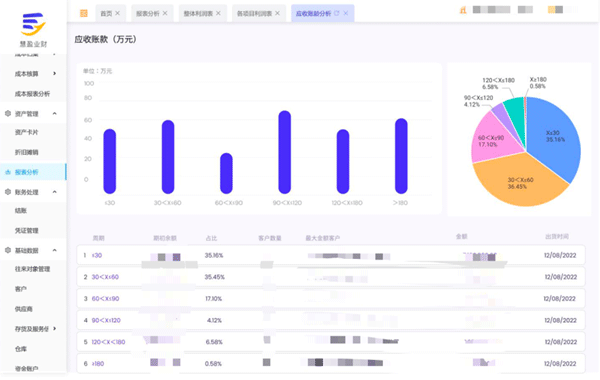Screen dimensions: 600x380
Task: Open 结账 in the sidebar
Action: pos(21,210)
